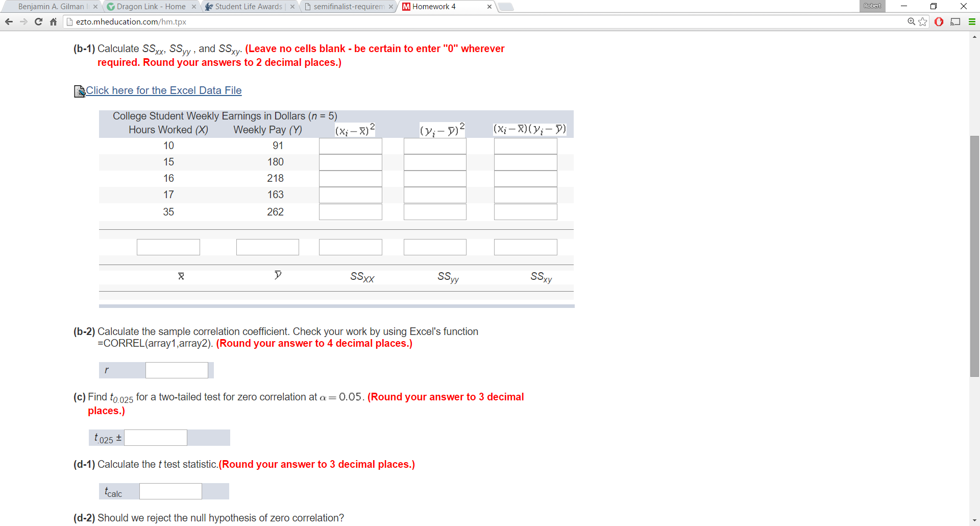Reload the Homework 4 page

[x=38, y=22]
